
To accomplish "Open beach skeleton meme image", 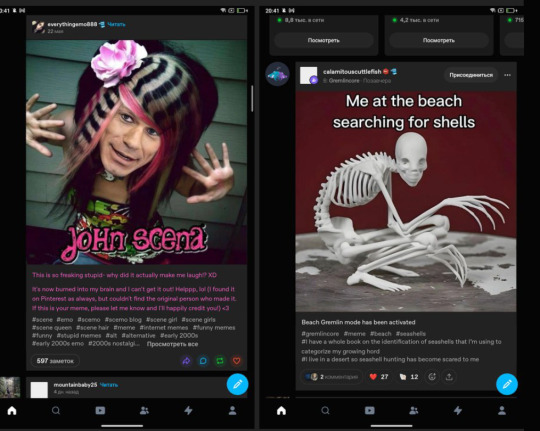I will coord(406,202).
